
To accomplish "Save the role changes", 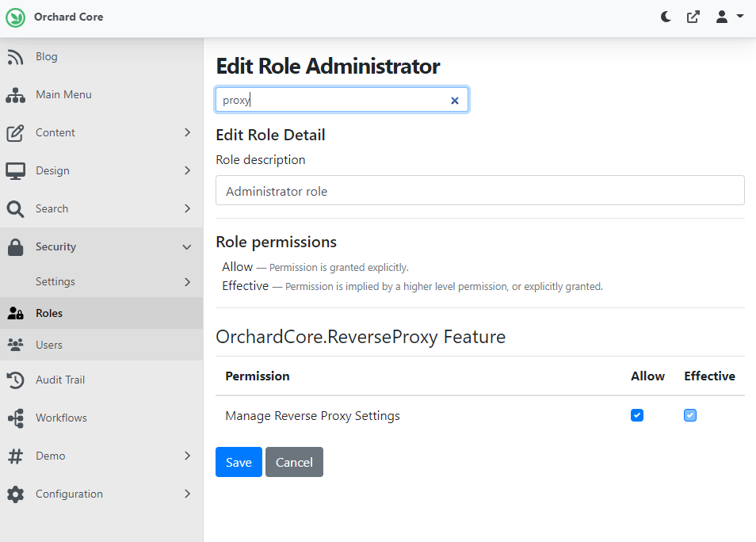I will click(x=239, y=462).
